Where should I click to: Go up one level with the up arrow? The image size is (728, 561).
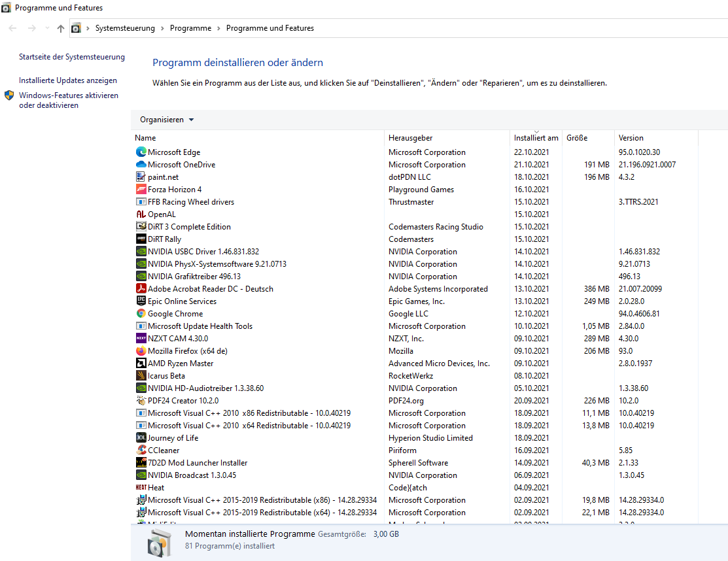(61, 28)
